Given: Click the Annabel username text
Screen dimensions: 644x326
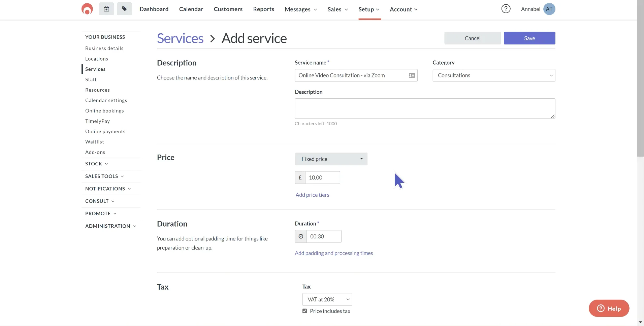Looking at the screenshot, I should click(x=530, y=9).
